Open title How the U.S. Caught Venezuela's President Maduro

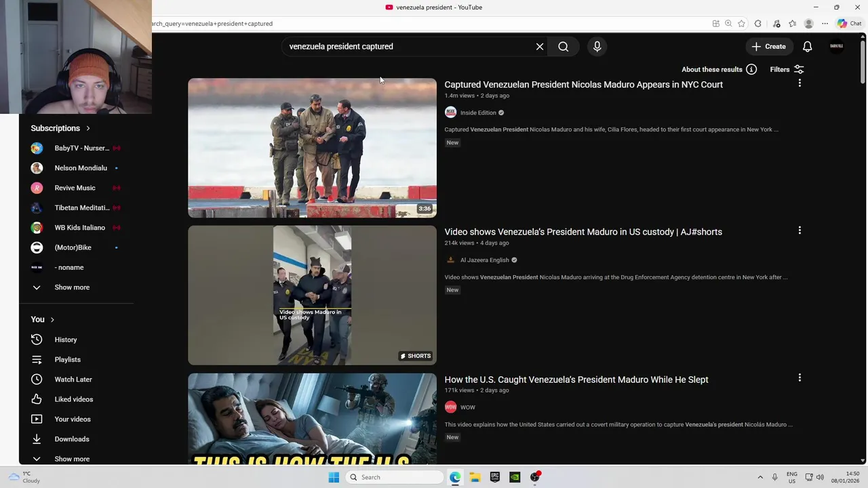pyautogui.click(x=576, y=380)
